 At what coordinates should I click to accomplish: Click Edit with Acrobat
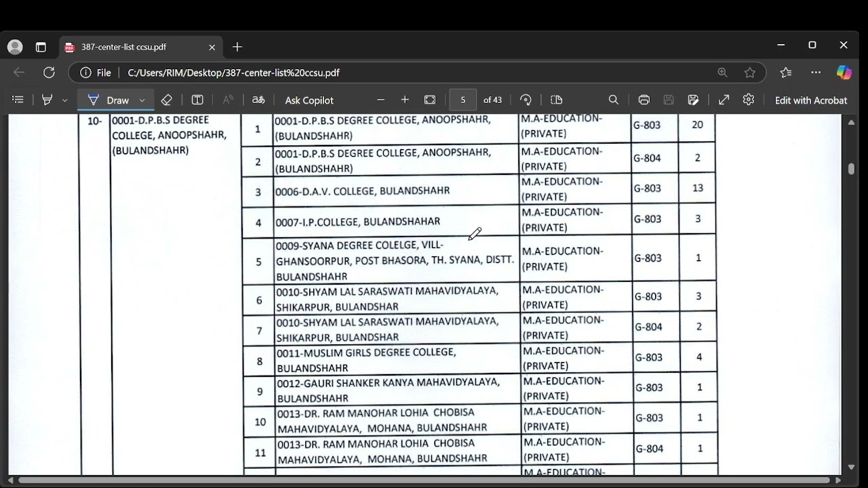click(811, 100)
